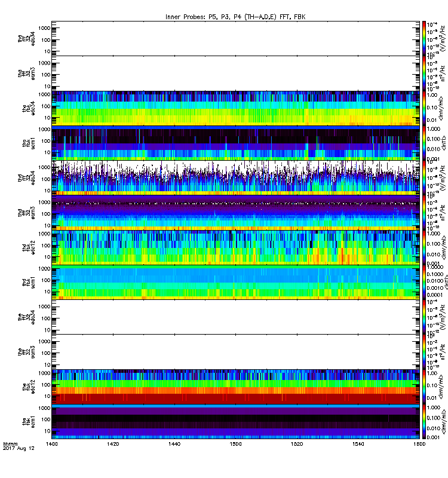This screenshot has height=478, width=448.
Task: Select the 1600 time axis label
Action: point(419,444)
